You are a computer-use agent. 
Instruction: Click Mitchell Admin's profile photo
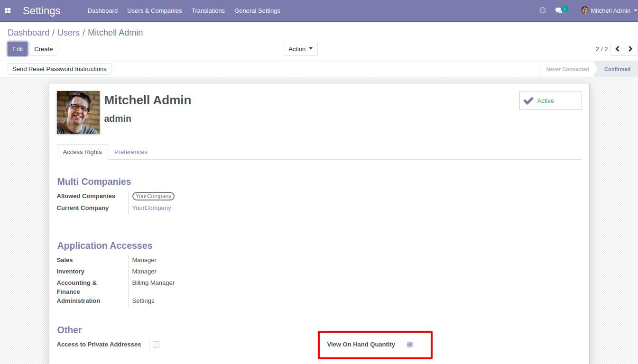coord(78,112)
